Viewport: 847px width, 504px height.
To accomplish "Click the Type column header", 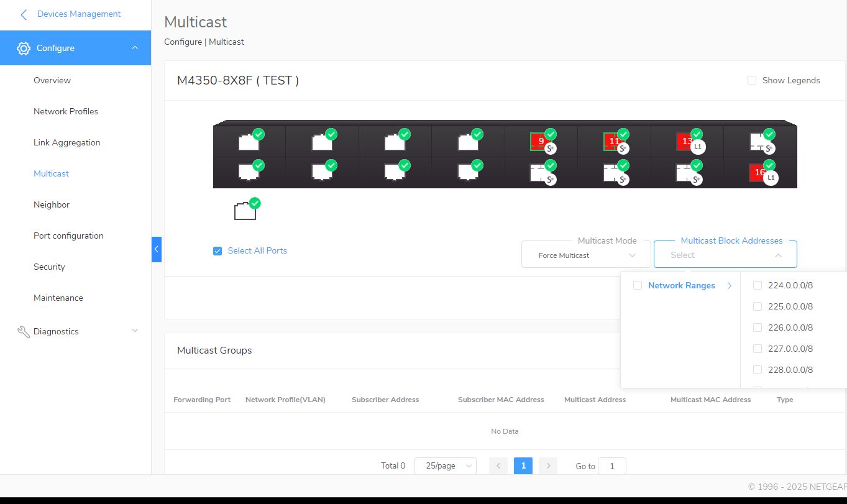I will click(x=785, y=400).
